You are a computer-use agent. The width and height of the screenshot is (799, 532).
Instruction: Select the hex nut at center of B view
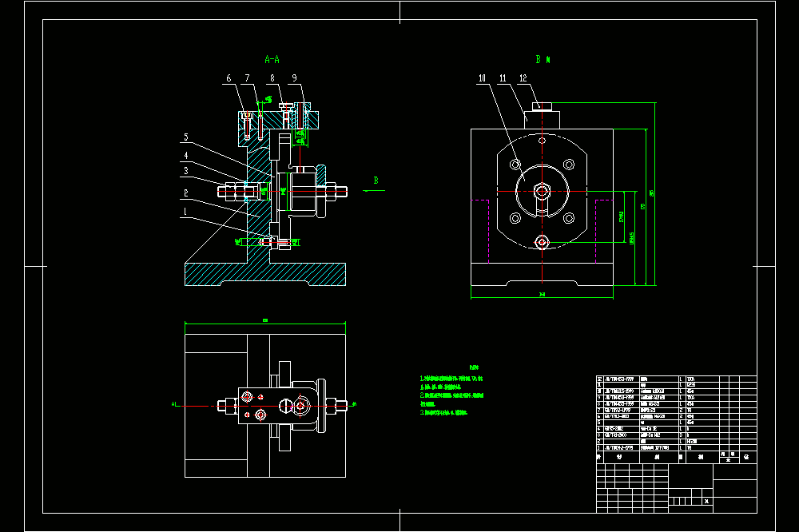pos(543,192)
